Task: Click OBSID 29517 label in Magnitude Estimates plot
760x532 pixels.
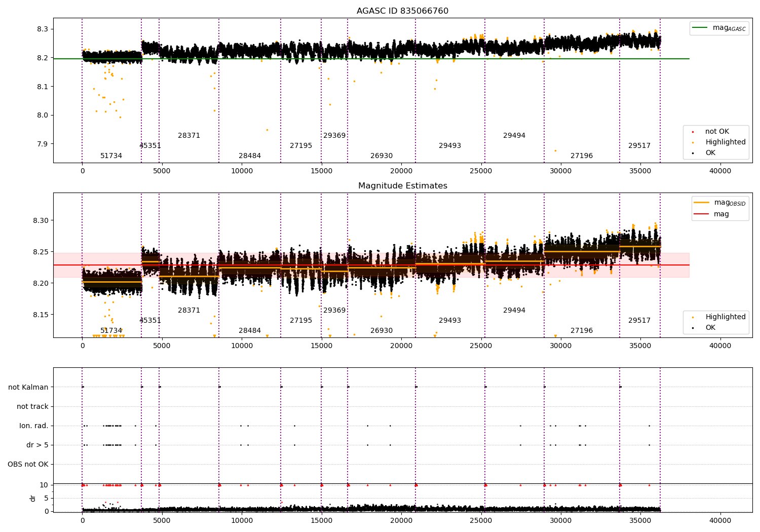Action: [x=639, y=321]
